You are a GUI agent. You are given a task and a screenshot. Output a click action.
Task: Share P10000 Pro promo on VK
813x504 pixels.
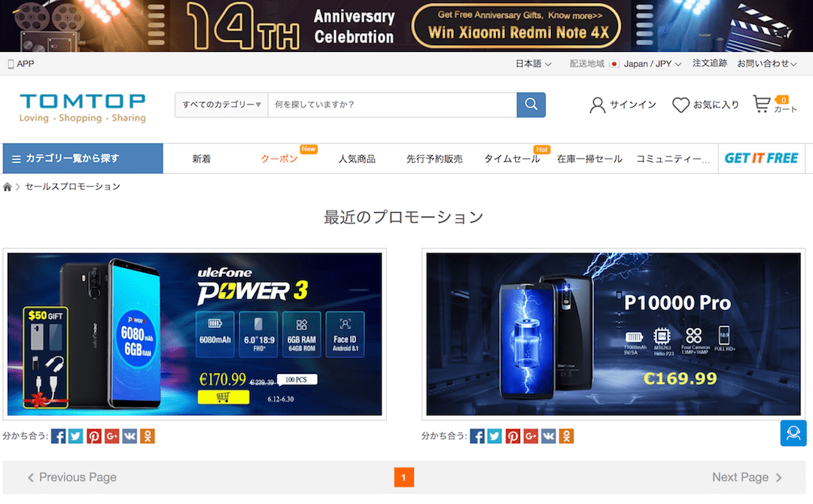pos(549,436)
